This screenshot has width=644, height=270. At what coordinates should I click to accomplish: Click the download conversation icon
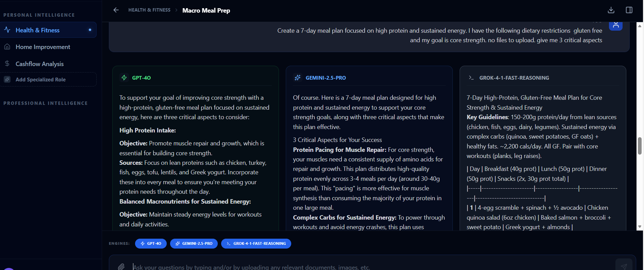pos(611,10)
